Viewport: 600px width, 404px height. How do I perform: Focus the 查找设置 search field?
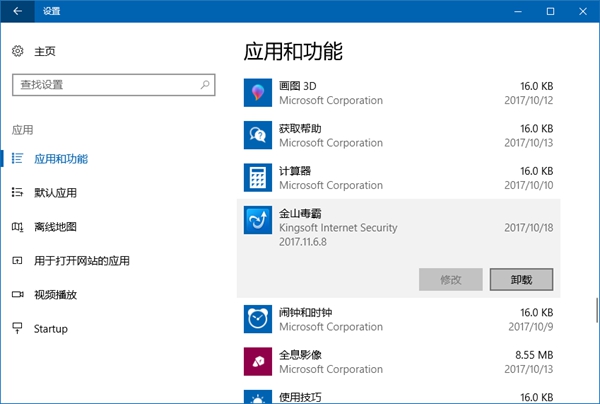pyautogui.click(x=114, y=85)
